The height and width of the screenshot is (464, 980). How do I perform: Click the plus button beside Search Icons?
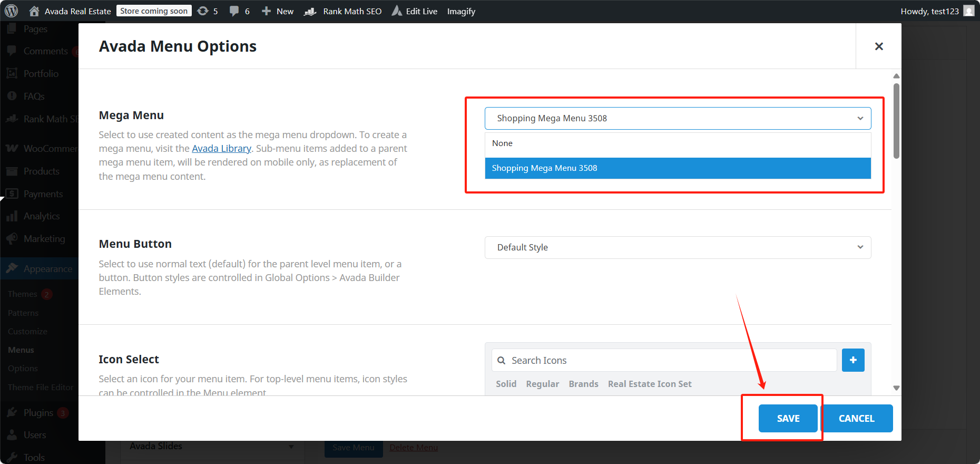click(x=852, y=360)
